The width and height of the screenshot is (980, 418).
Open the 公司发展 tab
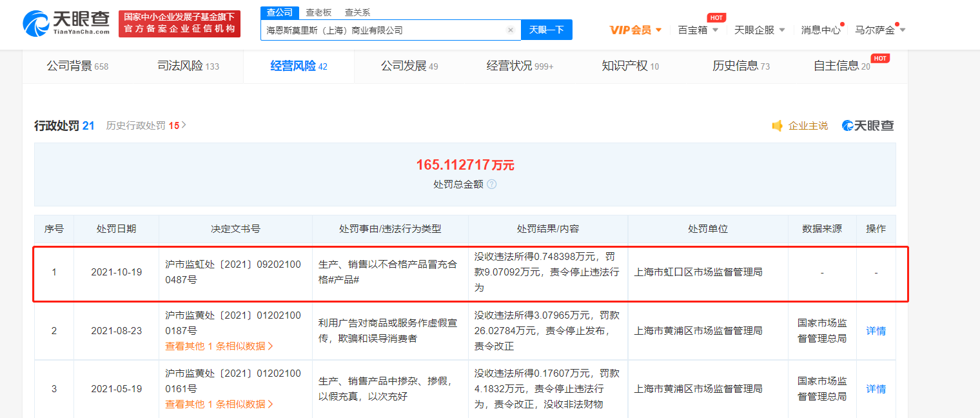tap(409, 66)
